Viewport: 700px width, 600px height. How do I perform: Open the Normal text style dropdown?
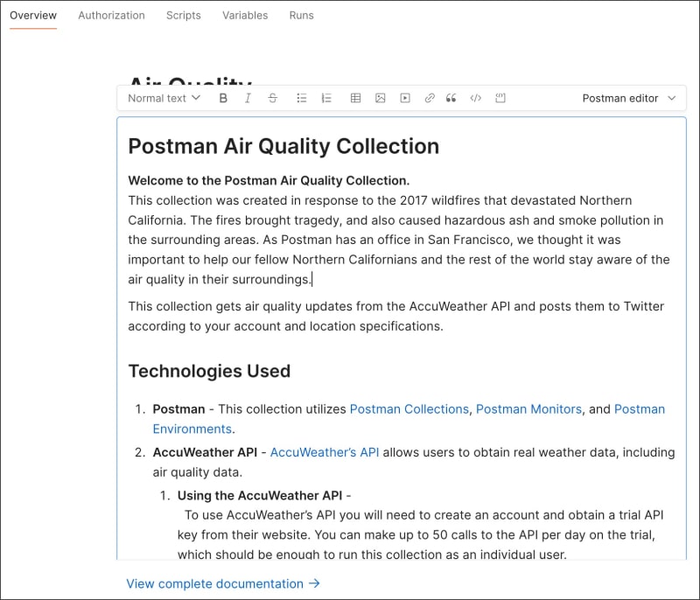tap(164, 98)
